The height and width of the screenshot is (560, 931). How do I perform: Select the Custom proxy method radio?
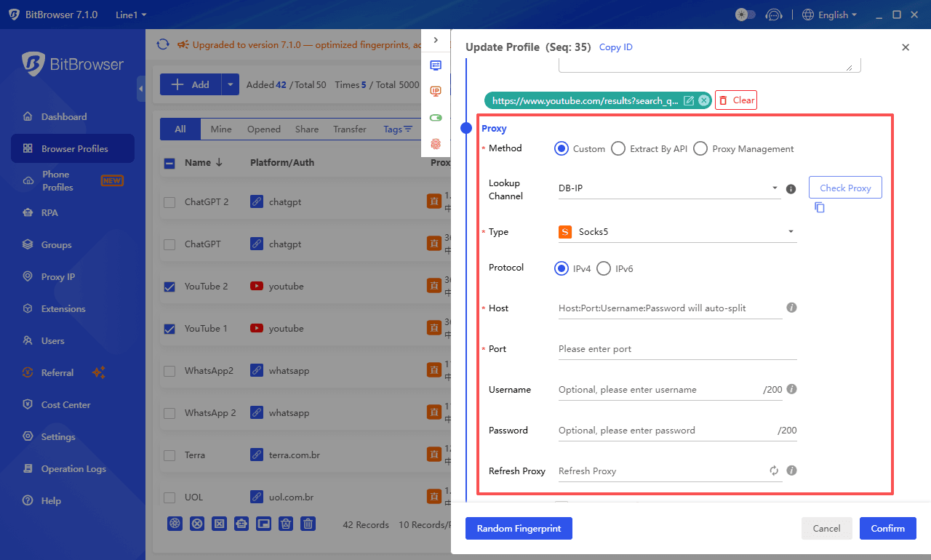pos(561,148)
